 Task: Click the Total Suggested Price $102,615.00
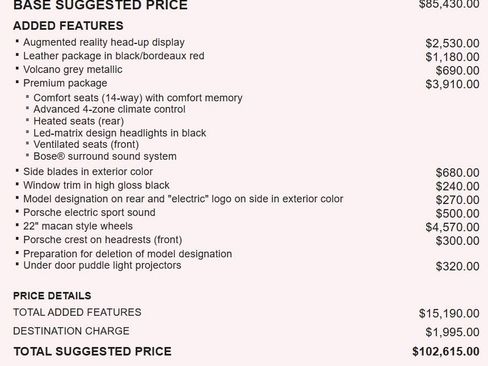tap(446, 351)
